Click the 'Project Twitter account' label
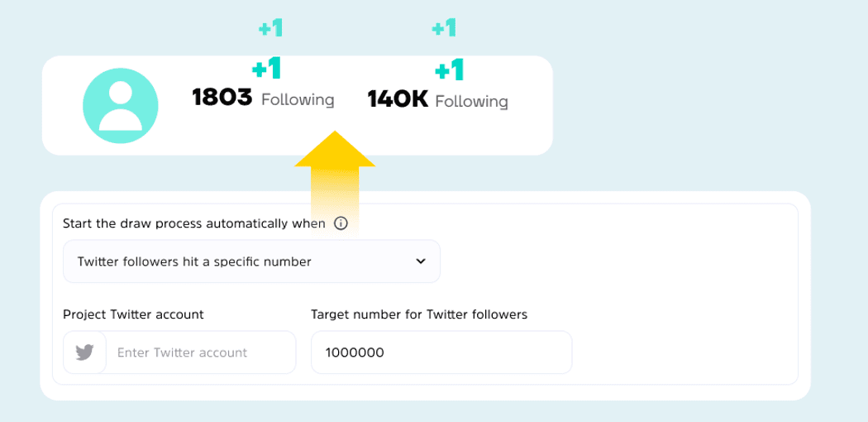Screen dimensions: 868x422 coord(133,314)
